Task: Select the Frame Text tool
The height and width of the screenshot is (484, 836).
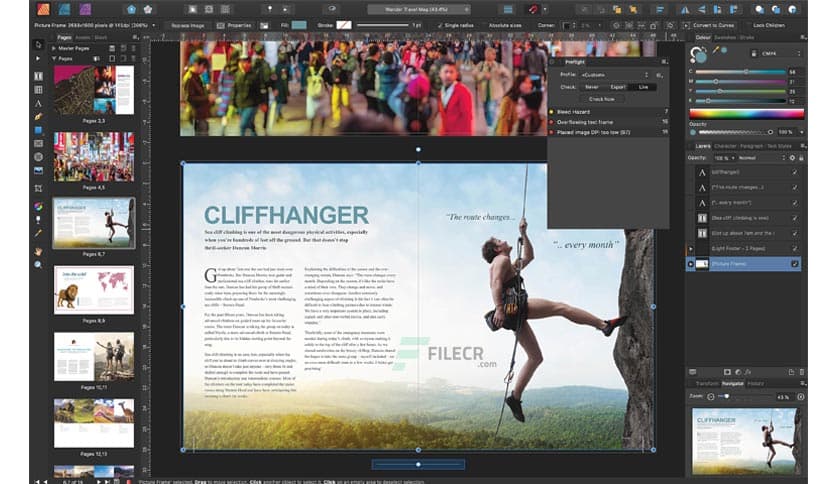Action: (38, 76)
